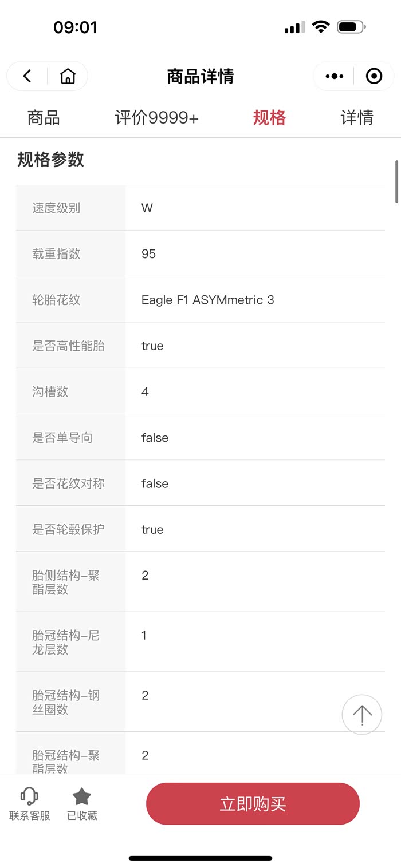
Task: Tap the 速度级别 row
Action: [x=200, y=208]
